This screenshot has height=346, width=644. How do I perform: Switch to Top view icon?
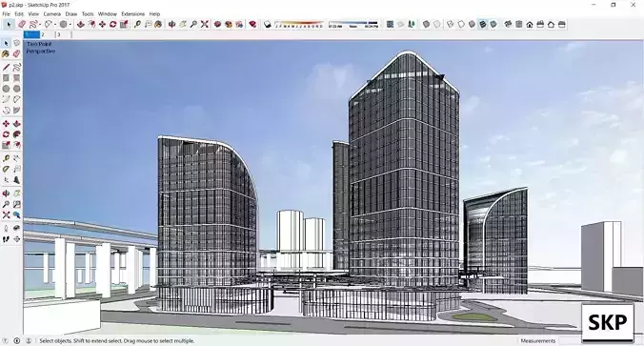tap(519, 25)
